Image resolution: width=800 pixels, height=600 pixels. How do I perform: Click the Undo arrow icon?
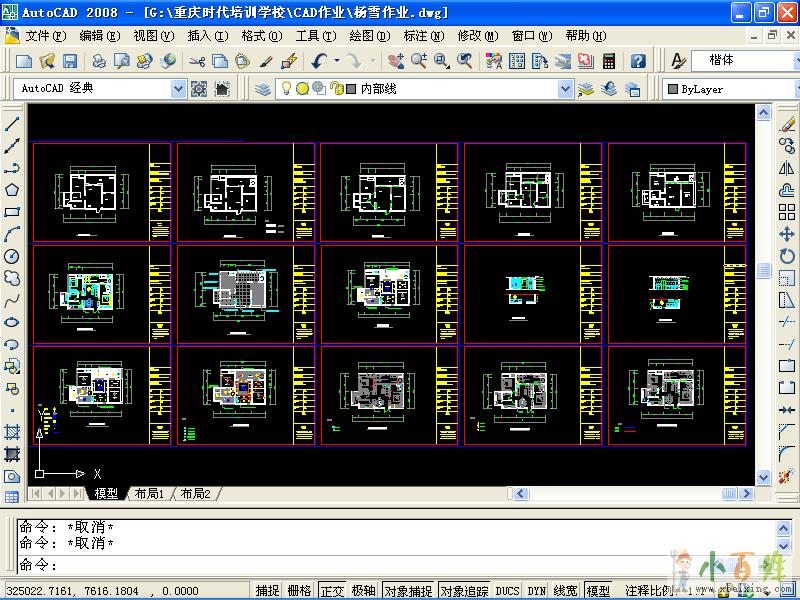[x=319, y=61]
